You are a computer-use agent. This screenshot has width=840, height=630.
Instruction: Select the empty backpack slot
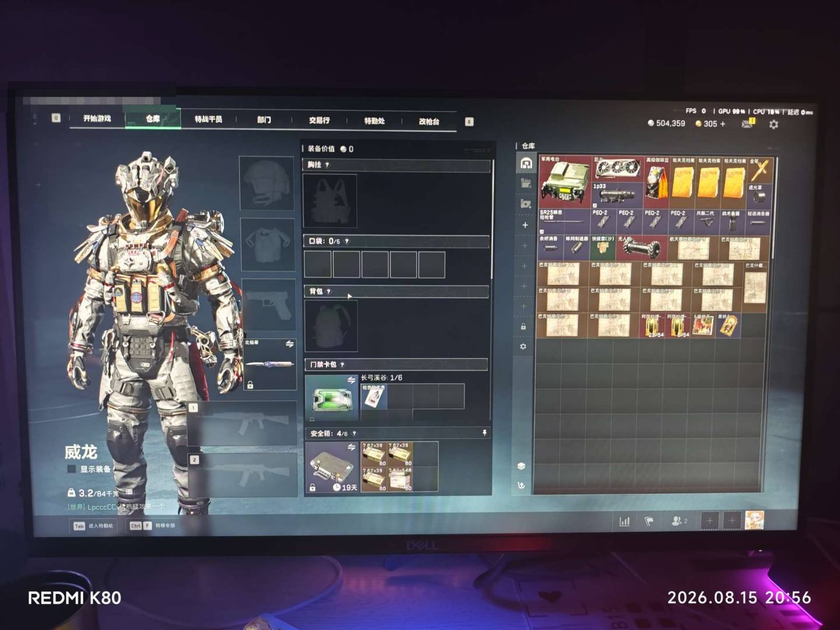coord(331,326)
